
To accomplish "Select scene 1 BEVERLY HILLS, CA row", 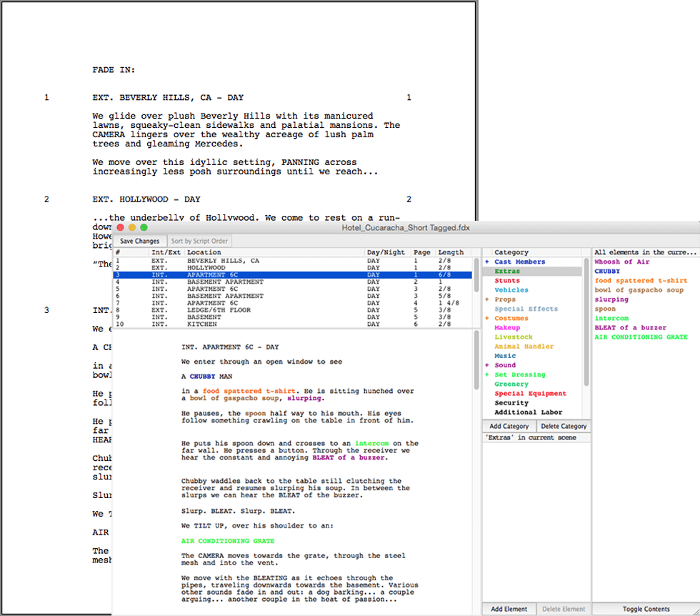I will click(x=292, y=260).
